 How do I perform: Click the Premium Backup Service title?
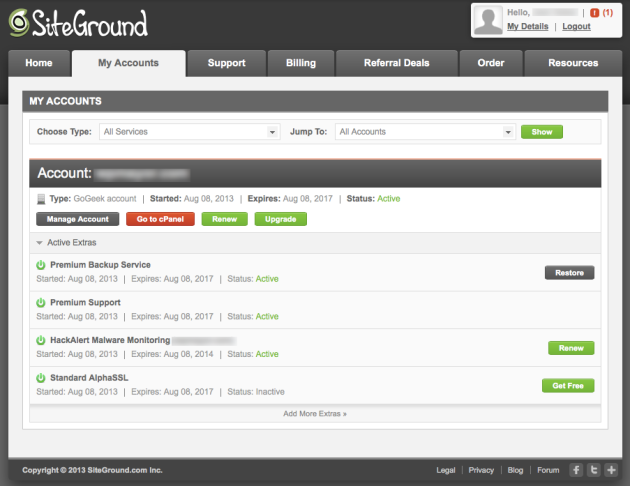click(100, 265)
